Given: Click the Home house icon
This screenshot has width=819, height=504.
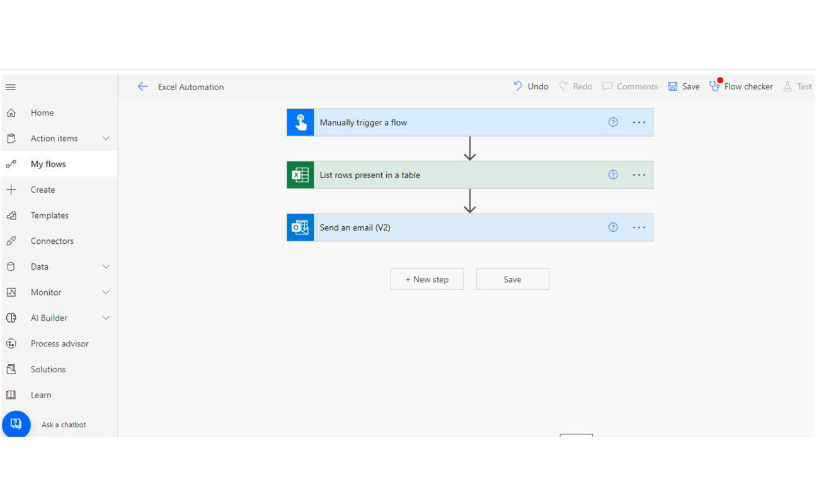Looking at the screenshot, I should [x=11, y=113].
